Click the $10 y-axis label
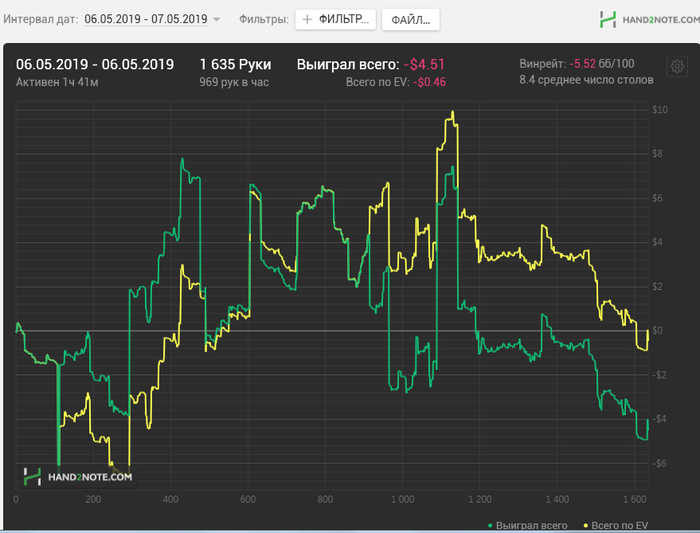The image size is (700, 533). (x=660, y=109)
